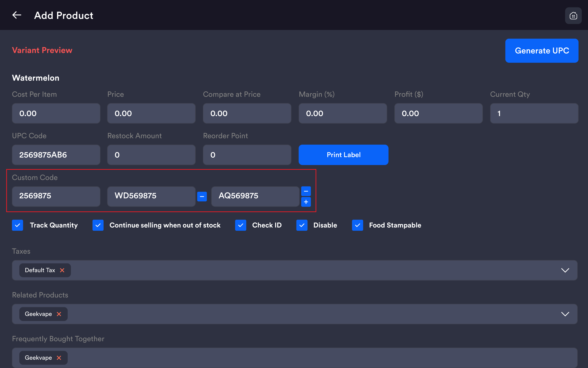Click the Print Label button
Image resolution: width=588 pixels, height=368 pixels.
[343, 155]
